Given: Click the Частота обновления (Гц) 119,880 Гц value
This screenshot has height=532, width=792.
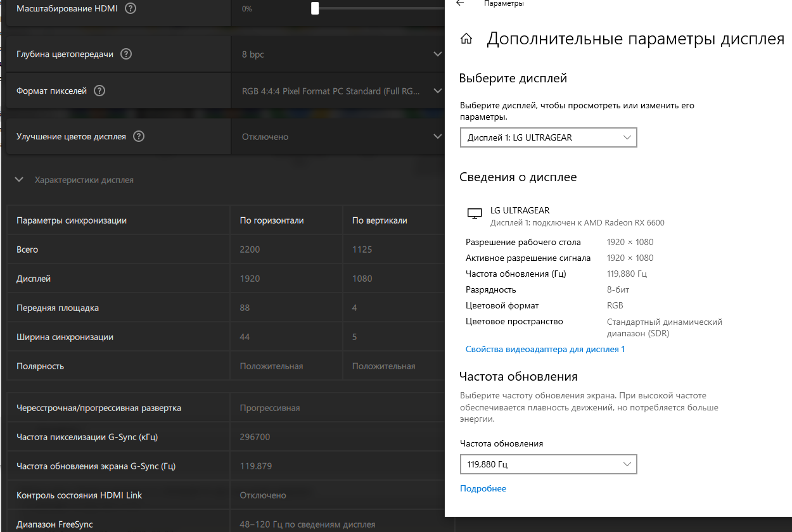Looking at the screenshot, I should 627,274.
